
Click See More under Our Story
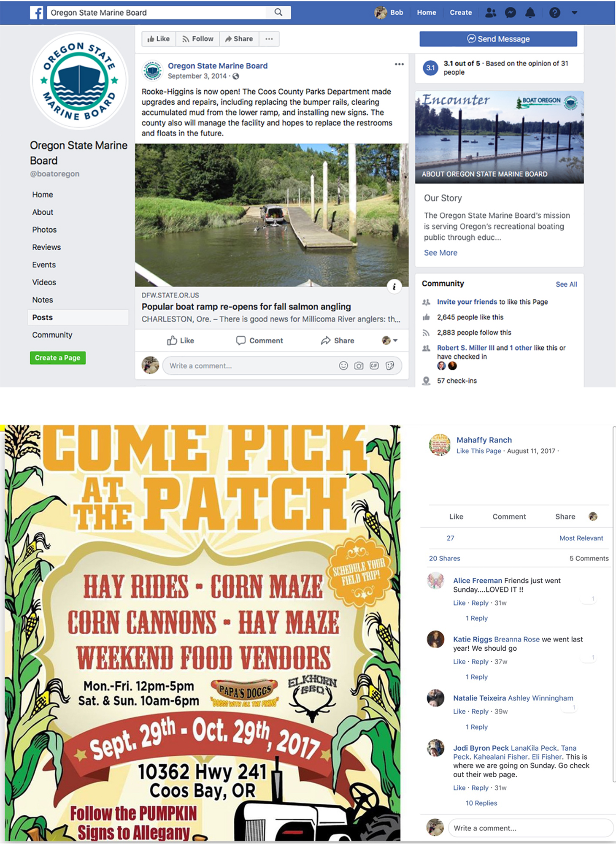coord(440,253)
